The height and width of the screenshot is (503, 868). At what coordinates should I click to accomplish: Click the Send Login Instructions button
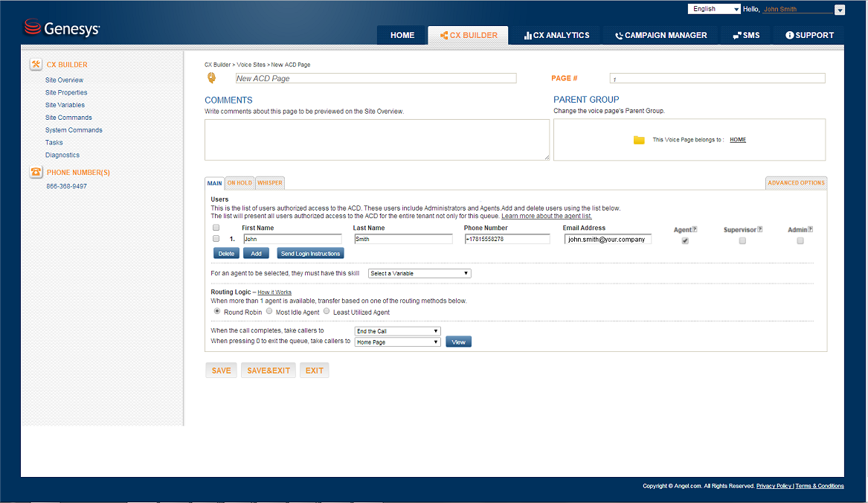click(x=310, y=254)
